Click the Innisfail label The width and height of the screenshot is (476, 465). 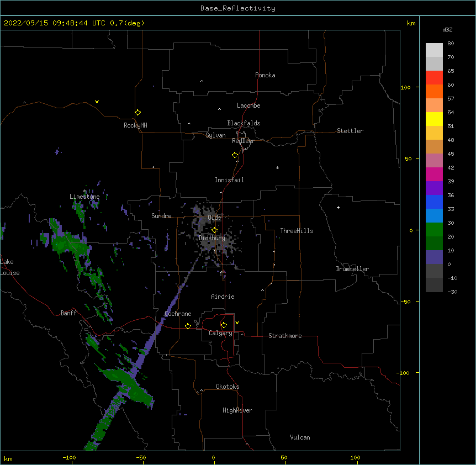(229, 180)
